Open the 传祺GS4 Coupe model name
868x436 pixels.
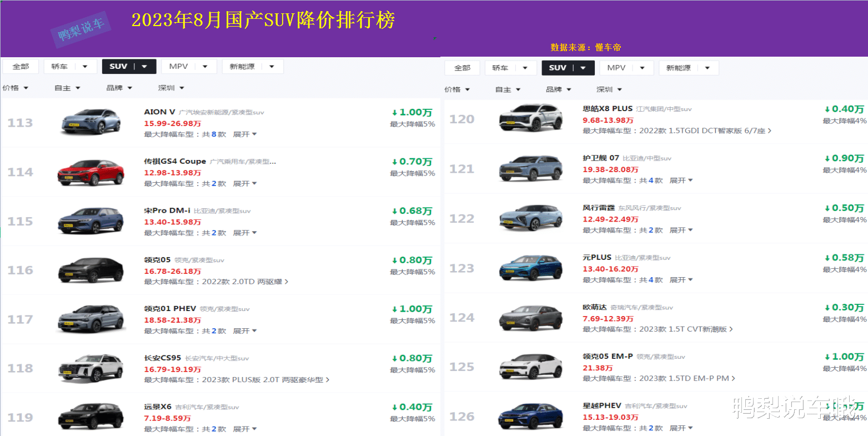[175, 162]
